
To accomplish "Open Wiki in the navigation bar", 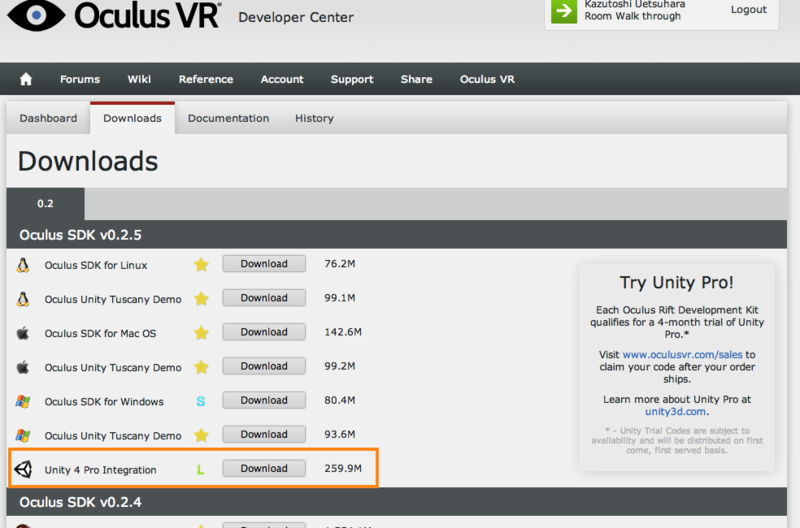I will pos(139,79).
